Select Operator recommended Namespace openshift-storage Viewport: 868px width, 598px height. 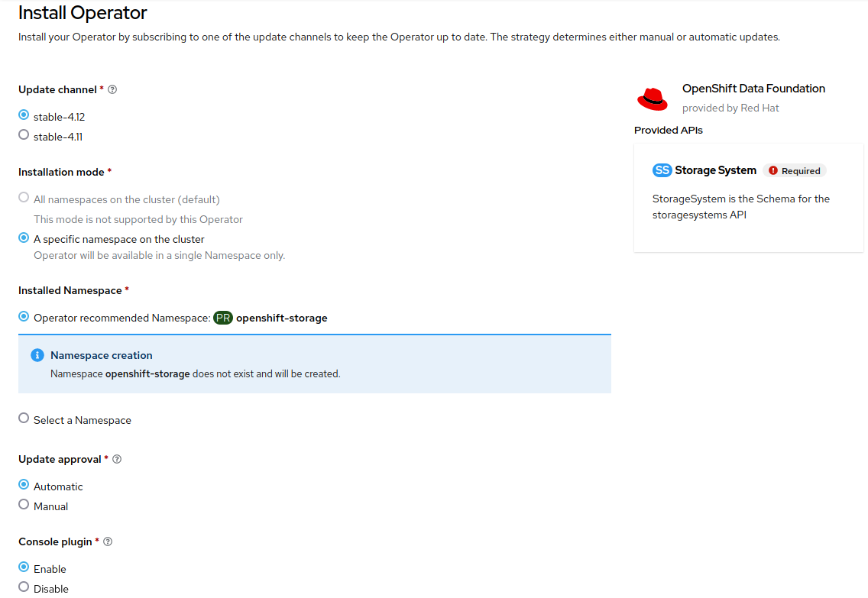23,318
